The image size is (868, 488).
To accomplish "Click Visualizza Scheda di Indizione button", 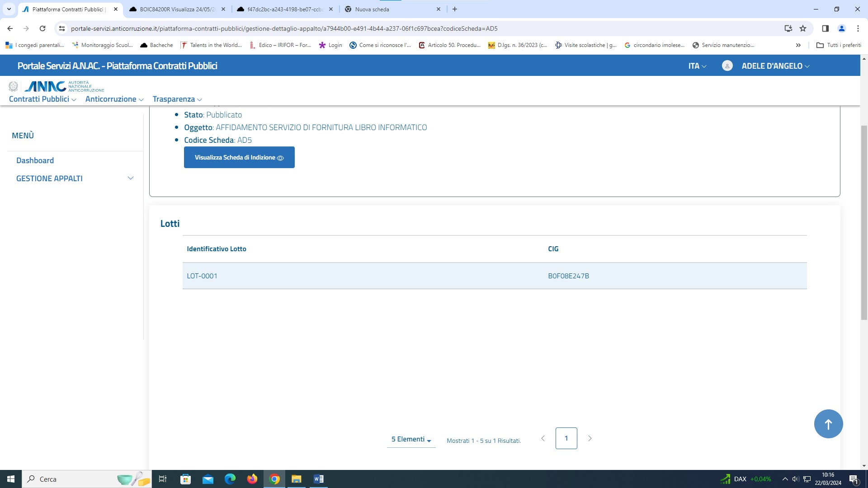I will (239, 157).
